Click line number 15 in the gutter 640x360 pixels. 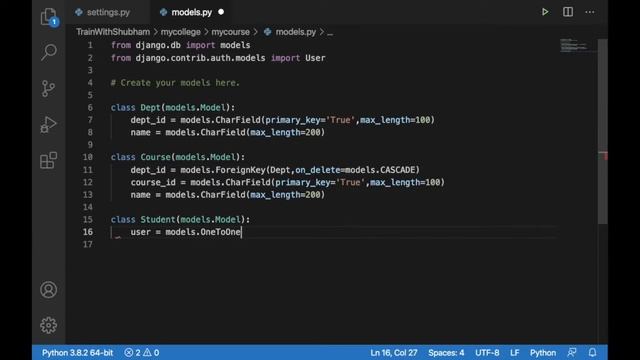88,220
